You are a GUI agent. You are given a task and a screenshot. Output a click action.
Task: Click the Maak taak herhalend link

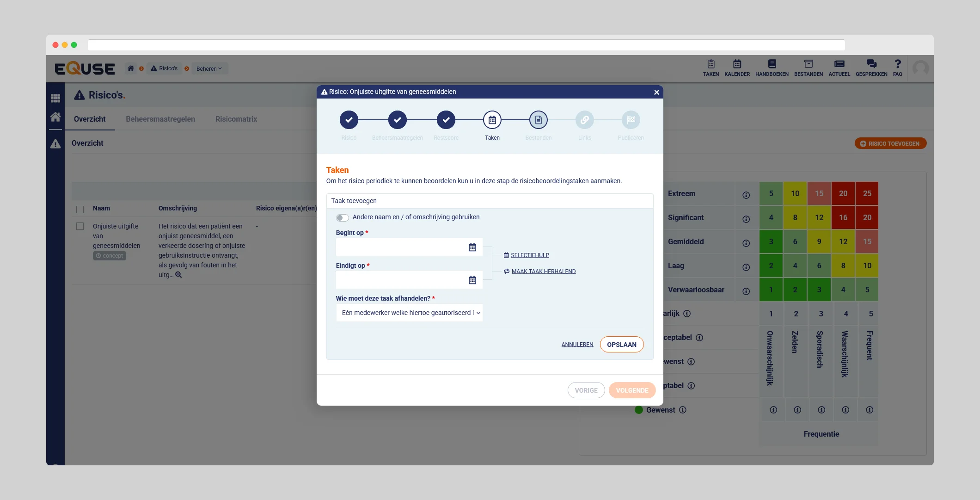pos(543,272)
